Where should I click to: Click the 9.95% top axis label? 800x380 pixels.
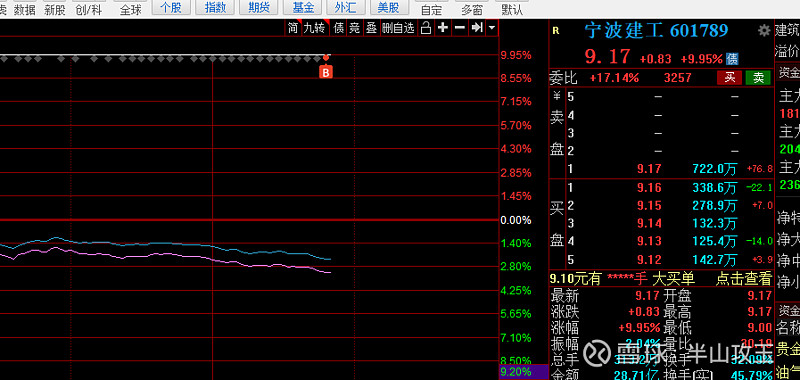[x=516, y=55]
